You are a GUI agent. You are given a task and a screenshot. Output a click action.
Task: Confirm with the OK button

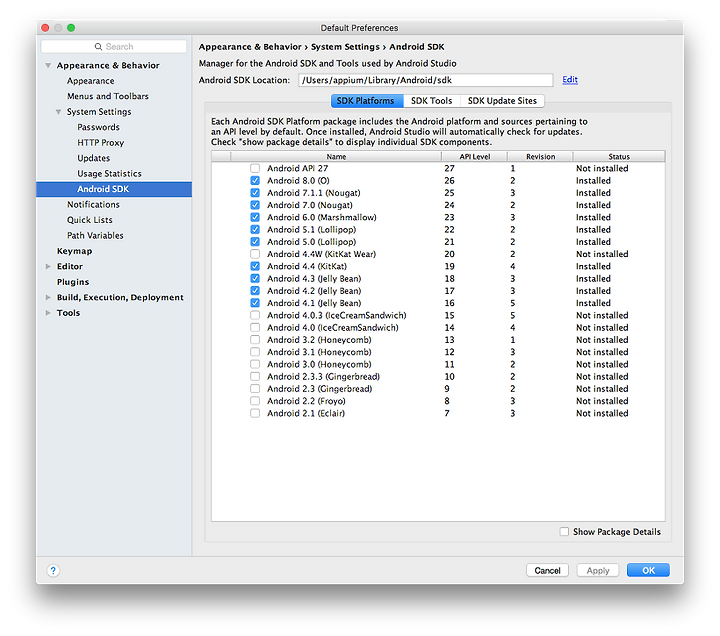648,570
